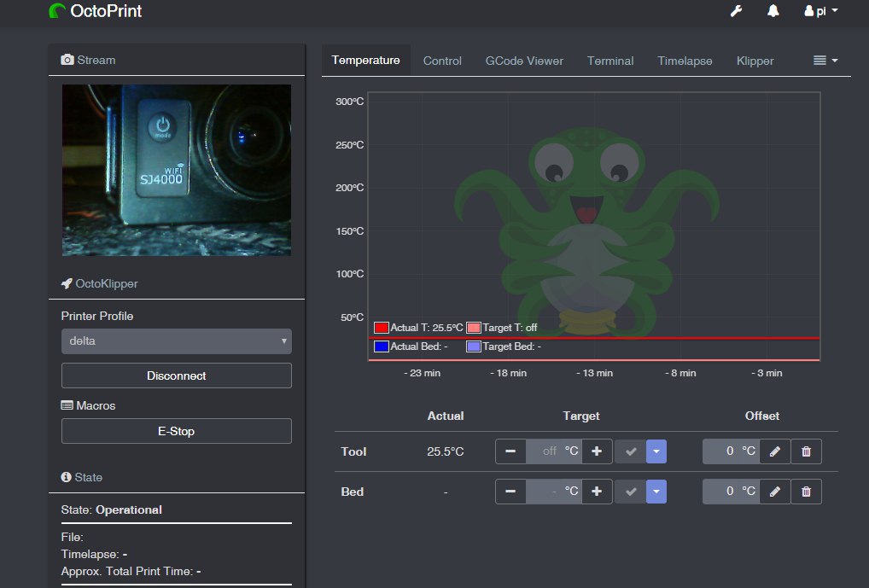Image resolution: width=869 pixels, height=588 pixels.
Task: Open the pi user menu
Action: (x=821, y=11)
